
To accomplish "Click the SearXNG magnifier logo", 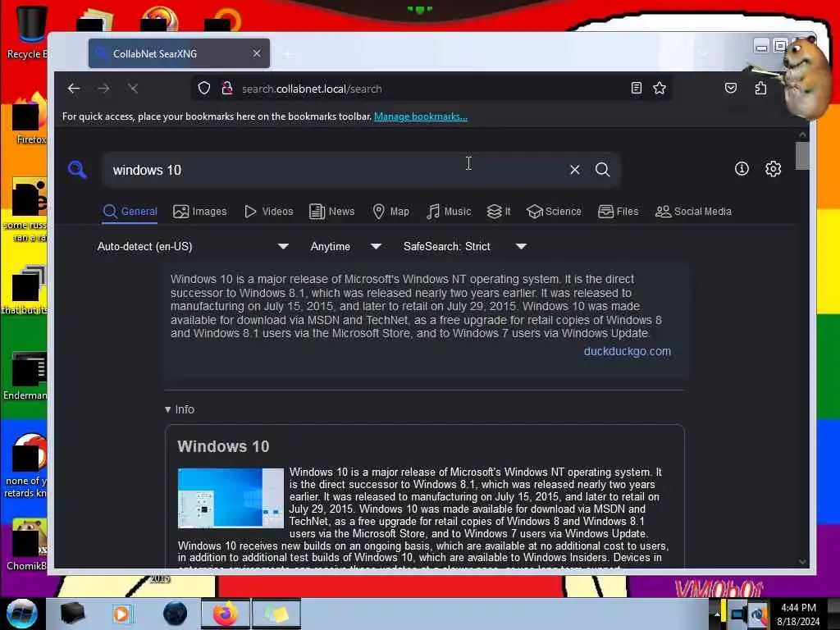I will (x=77, y=169).
